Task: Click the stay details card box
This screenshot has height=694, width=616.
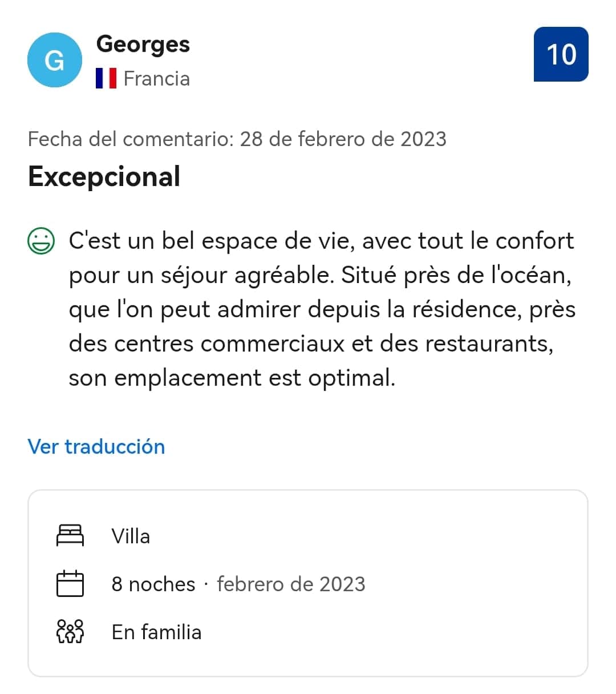Action: [308, 583]
